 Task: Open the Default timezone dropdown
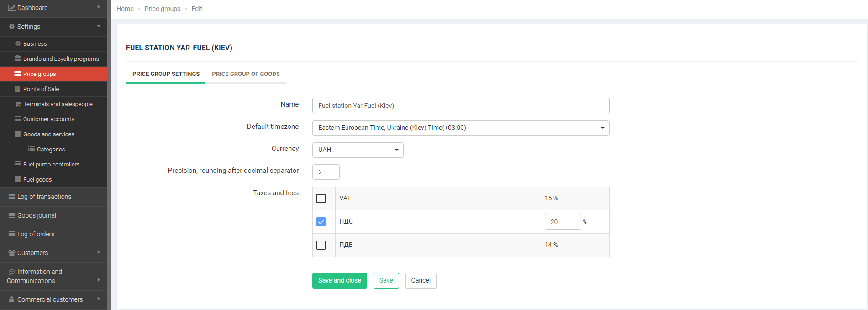tap(460, 128)
